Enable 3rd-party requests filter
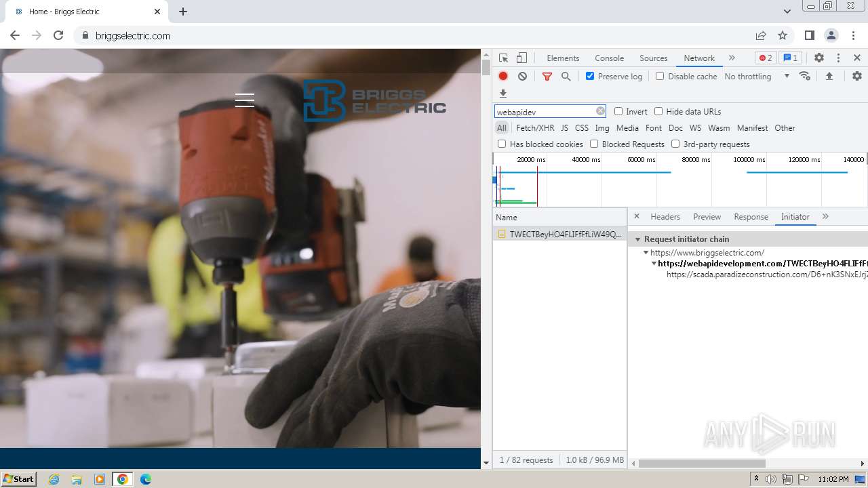 pyautogui.click(x=675, y=144)
